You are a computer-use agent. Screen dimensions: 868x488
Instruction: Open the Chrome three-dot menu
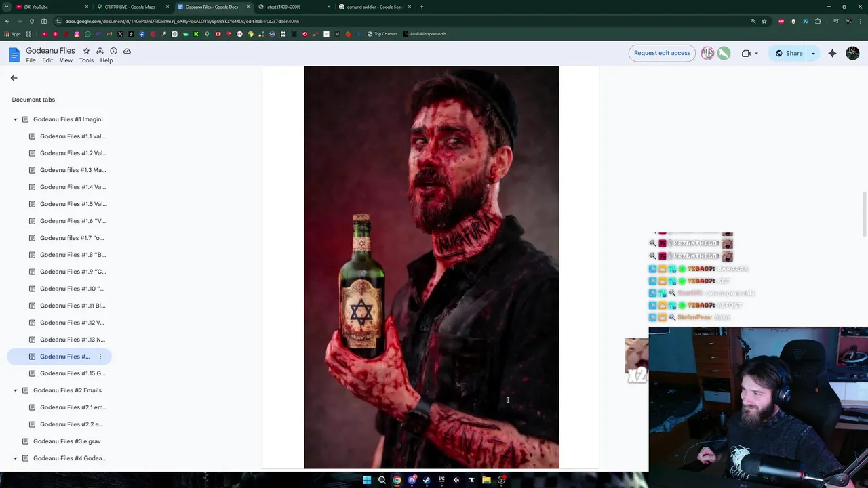861,21
